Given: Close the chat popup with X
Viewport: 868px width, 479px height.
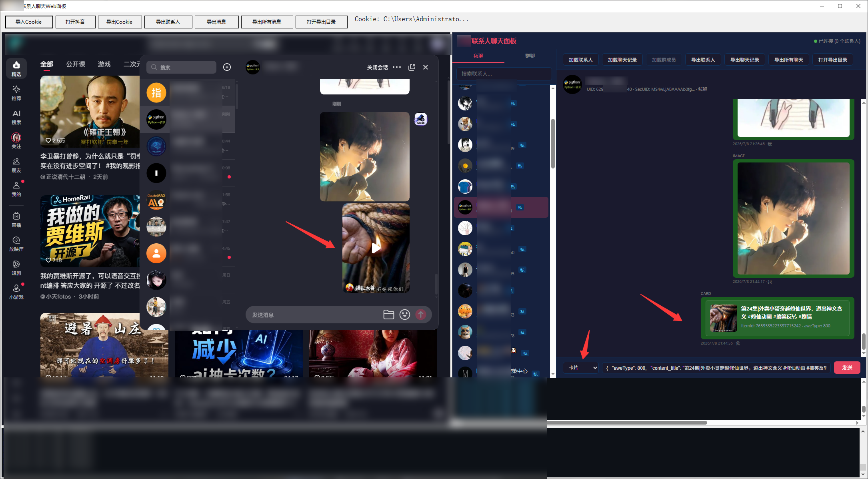Looking at the screenshot, I should pyautogui.click(x=426, y=67).
